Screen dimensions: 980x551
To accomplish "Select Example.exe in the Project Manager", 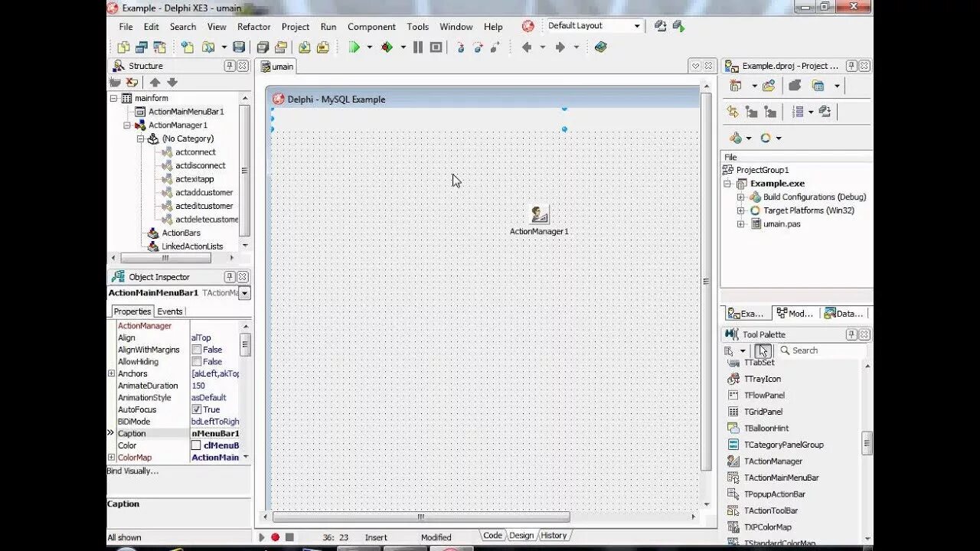I will (x=777, y=184).
